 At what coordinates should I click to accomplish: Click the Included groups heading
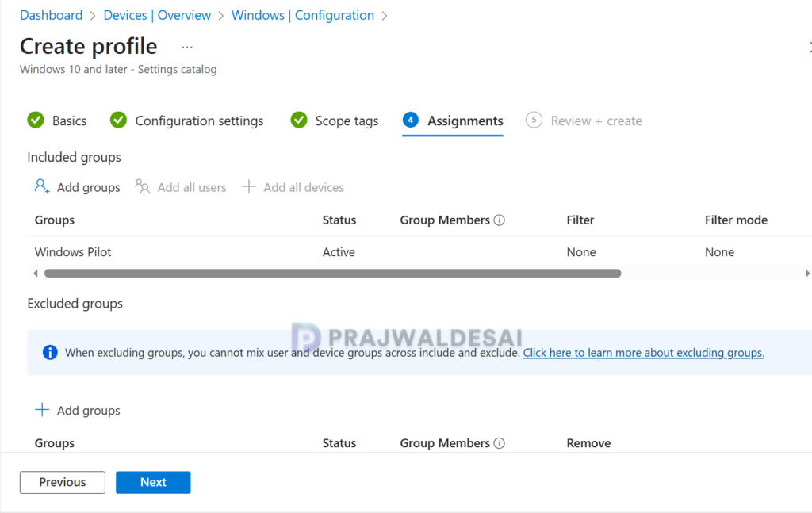tap(74, 157)
